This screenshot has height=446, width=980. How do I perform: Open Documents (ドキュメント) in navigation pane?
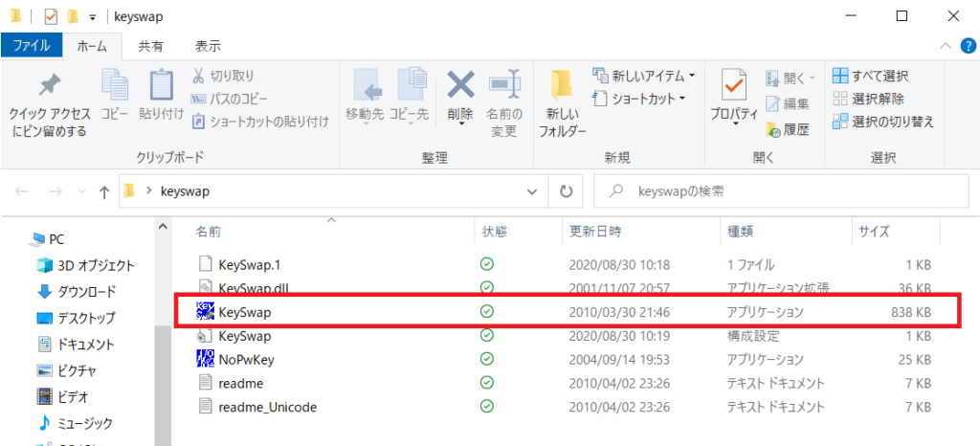point(77,345)
